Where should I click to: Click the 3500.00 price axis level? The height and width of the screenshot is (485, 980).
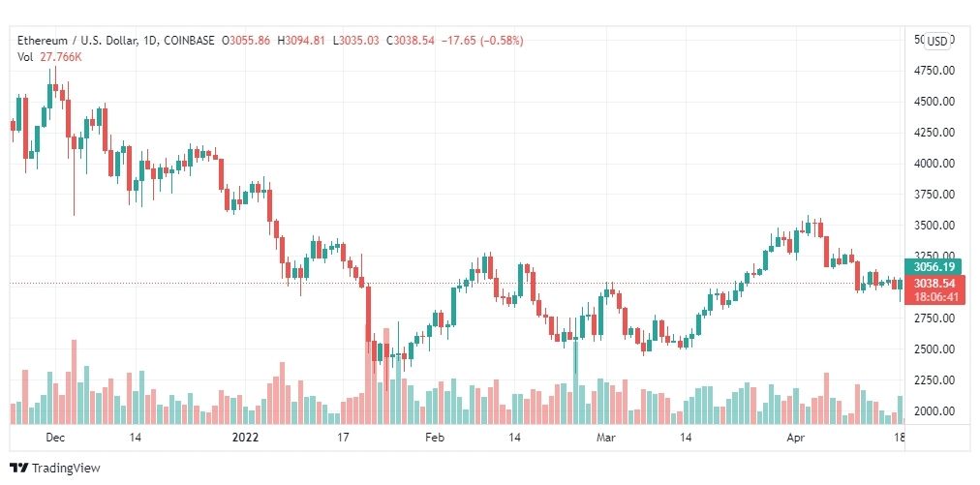(x=934, y=225)
